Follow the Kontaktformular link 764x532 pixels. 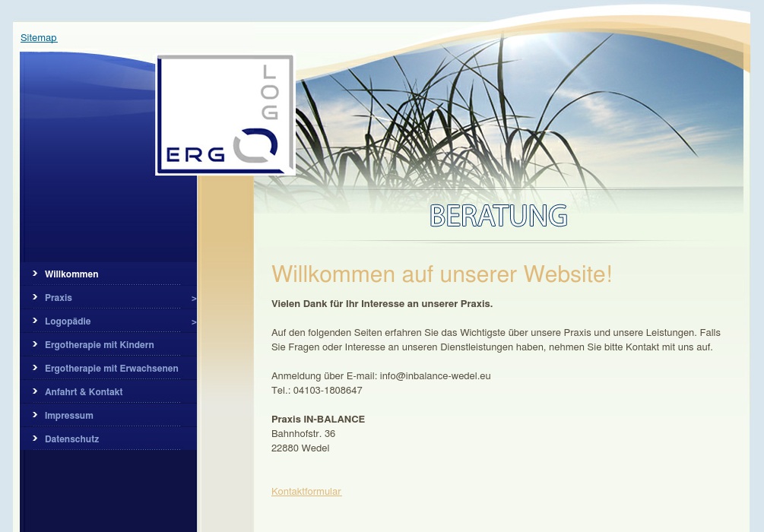[306, 492]
